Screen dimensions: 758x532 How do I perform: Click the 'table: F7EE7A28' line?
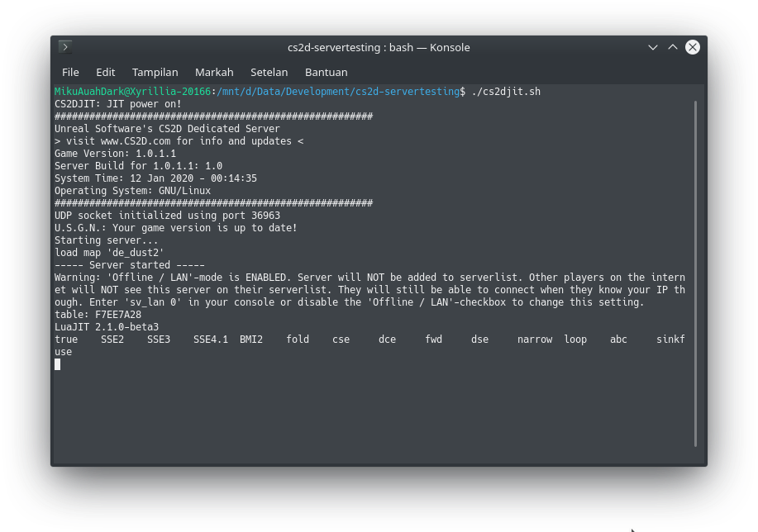pos(98,315)
